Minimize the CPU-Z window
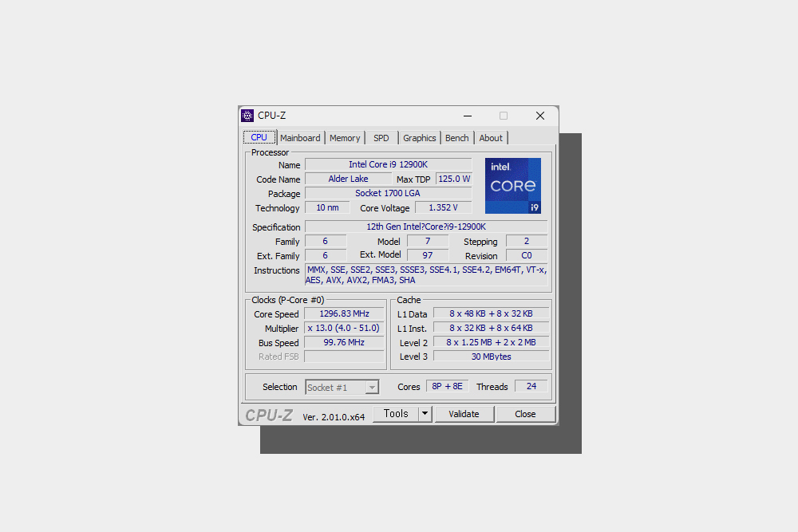 pos(467,116)
